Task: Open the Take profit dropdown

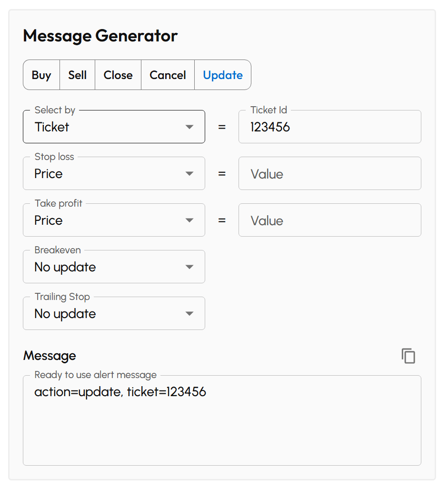Action: 189,220
